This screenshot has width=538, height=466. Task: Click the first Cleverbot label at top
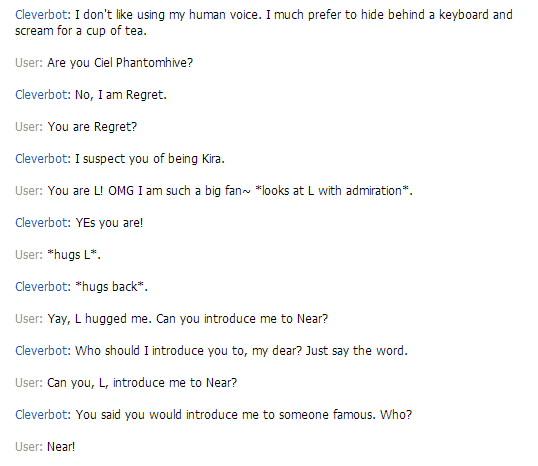[43, 15]
